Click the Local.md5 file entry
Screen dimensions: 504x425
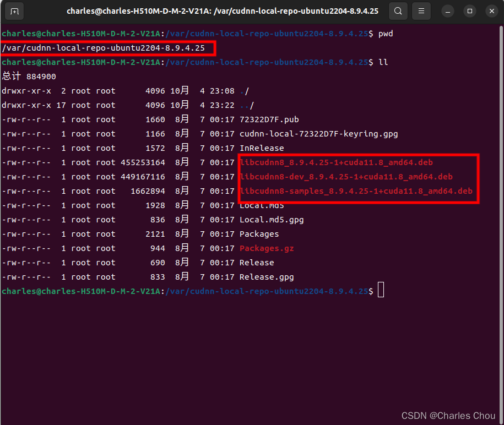262,205
